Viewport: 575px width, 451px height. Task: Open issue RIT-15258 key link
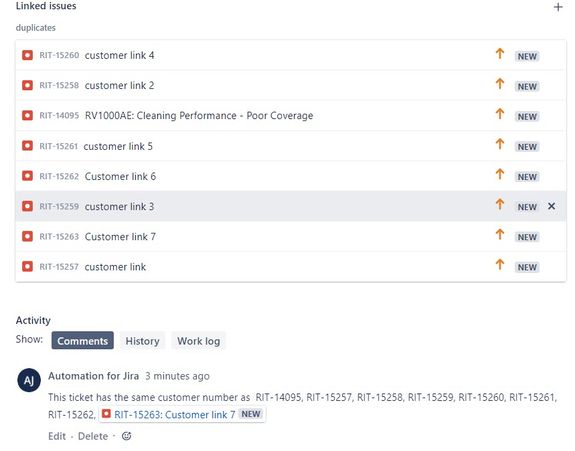(59, 85)
